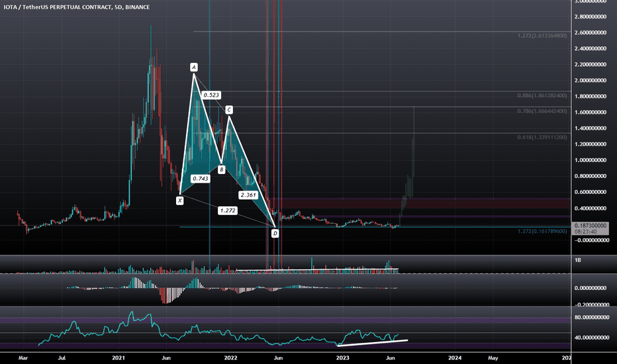Click the 1.272 ratio label on XD line
Viewport: 617px width, 364px height.
point(228,210)
